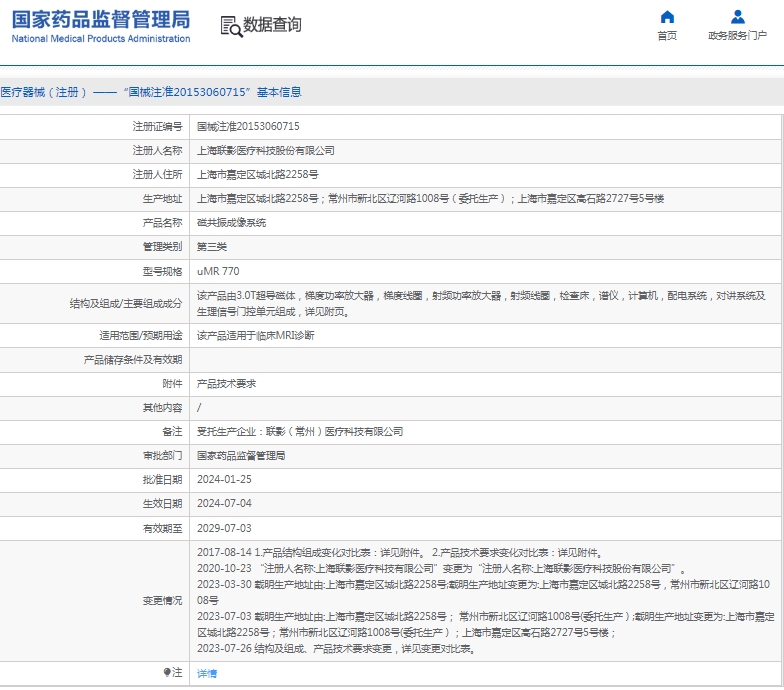Click the 批准日期 row label
The height and width of the screenshot is (690, 784).
tap(162, 480)
